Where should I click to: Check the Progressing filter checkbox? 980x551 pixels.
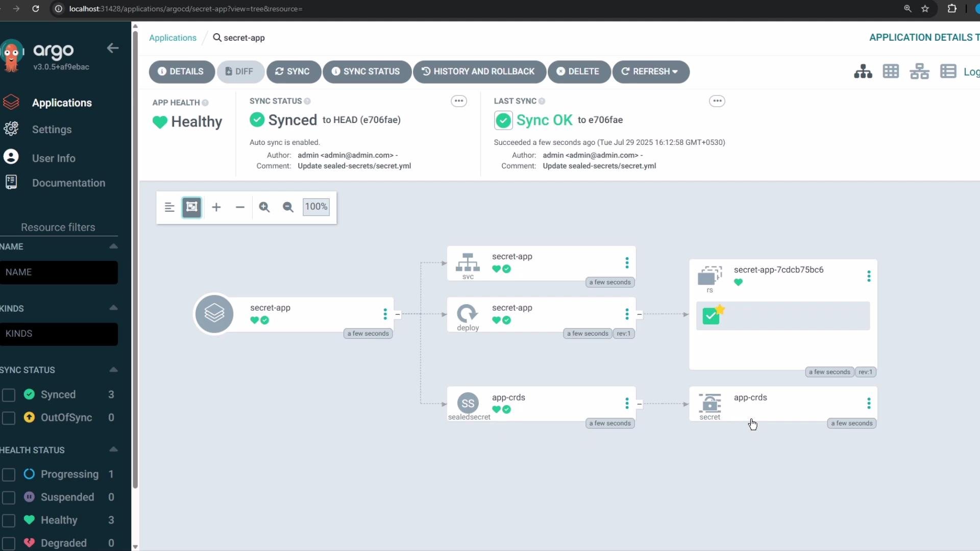(9, 474)
